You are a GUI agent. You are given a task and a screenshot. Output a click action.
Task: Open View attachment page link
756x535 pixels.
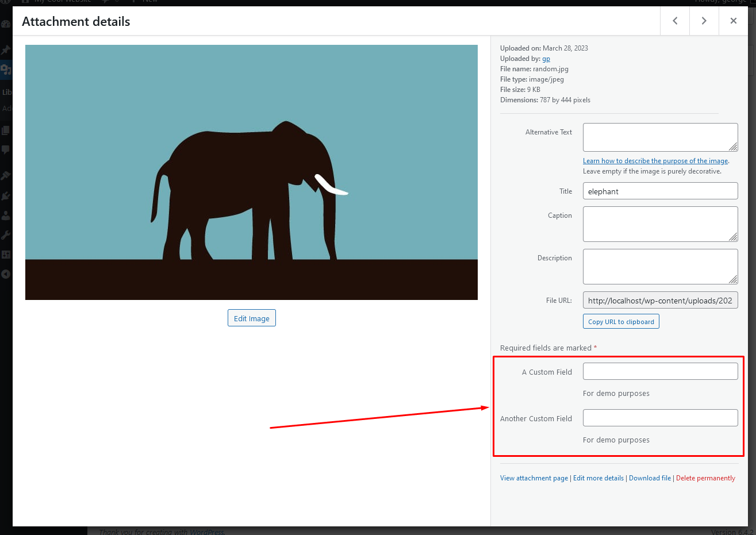[534, 478]
